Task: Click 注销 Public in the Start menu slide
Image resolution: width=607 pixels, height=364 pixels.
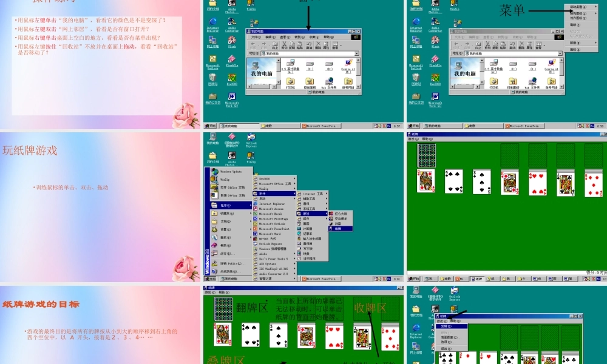Action: [231, 264]
